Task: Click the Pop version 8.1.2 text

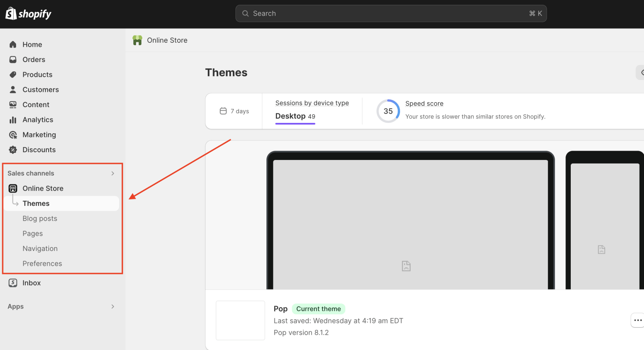Action: point(301,333)
